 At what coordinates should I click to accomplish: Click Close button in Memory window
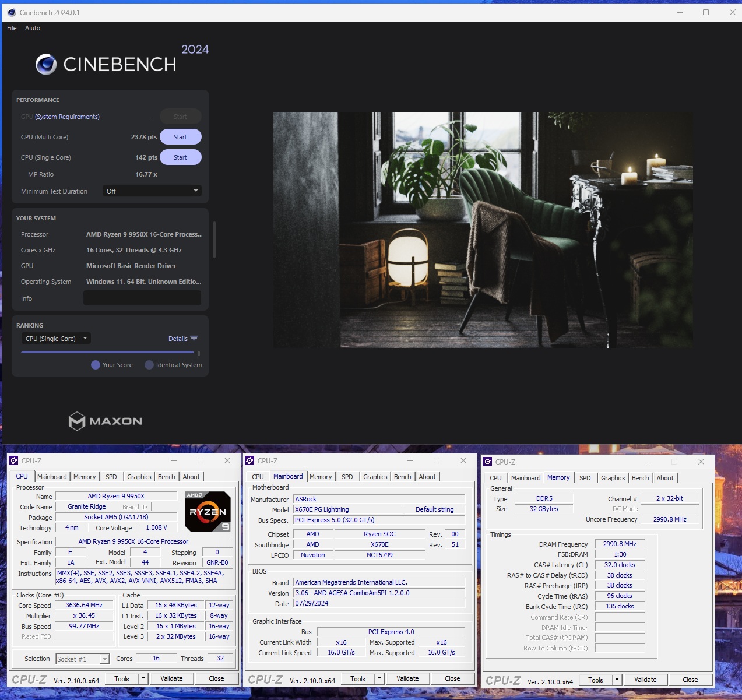point(691,680)
